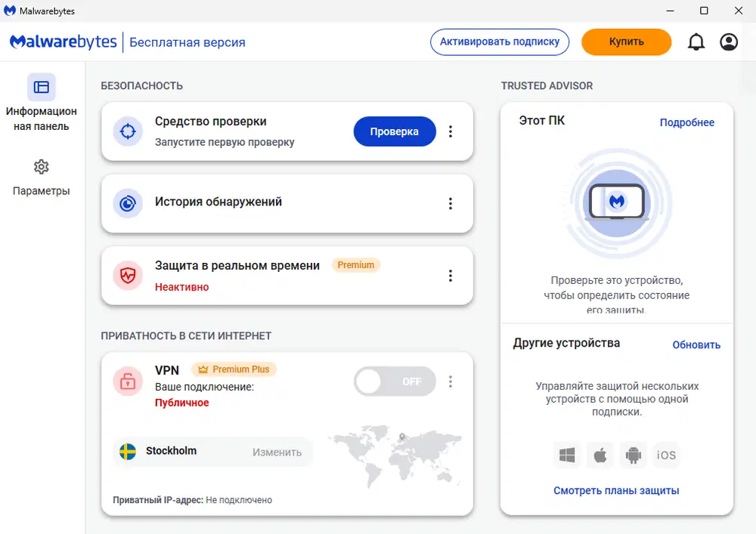The height and width of the screenshot is (534, 756).
Task: Open the Dashboard panel icon in sidebar
Action: click(42, 87)
